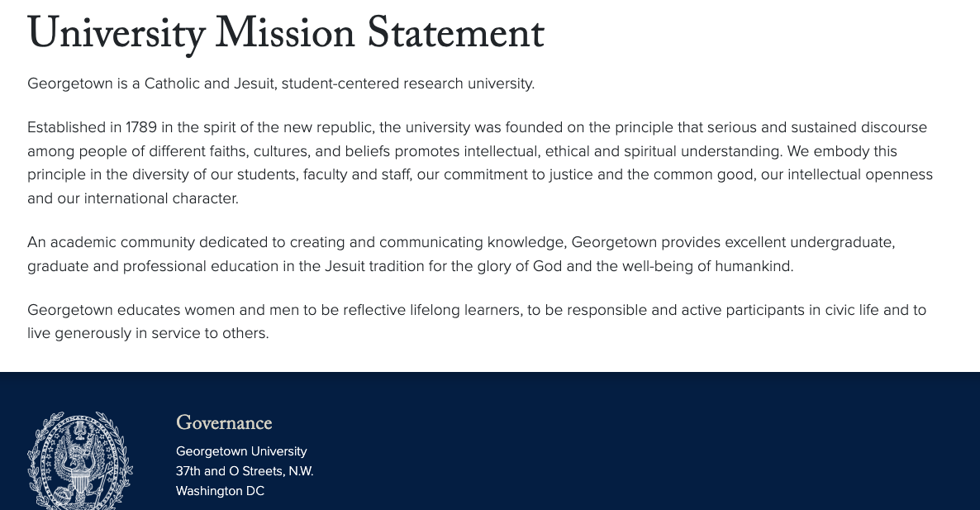The image size is (980, 510).
Task: Click the year 1789 in the paragraph
Action: (141, 127)
